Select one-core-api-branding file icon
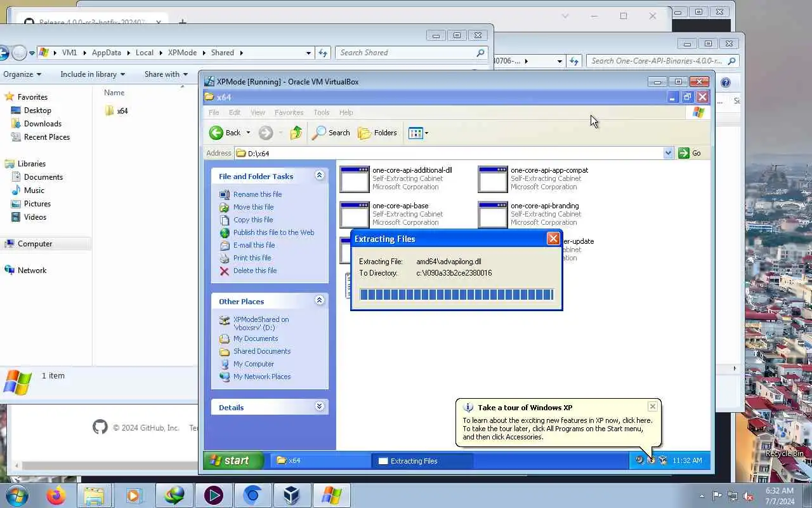This screenshot has width=812, height=508. (x=493, y=215)
